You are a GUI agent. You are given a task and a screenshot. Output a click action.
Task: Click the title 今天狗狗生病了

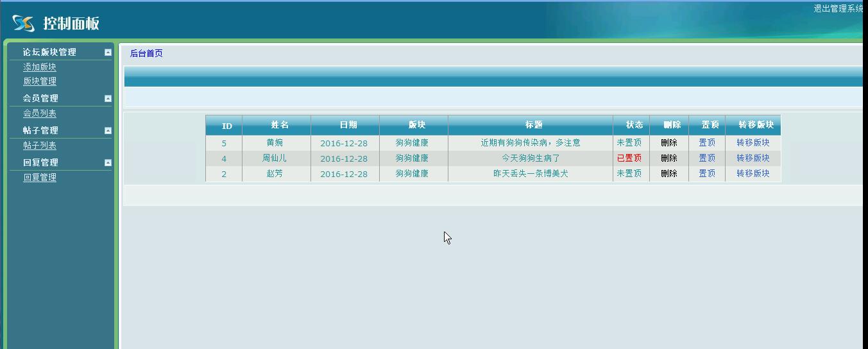(x=531, y=158)
